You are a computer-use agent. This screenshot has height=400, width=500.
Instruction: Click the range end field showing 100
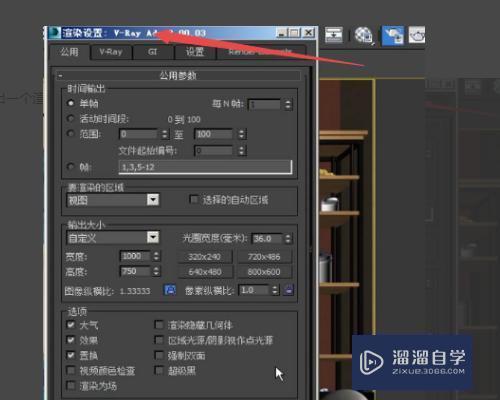[214, 134]
